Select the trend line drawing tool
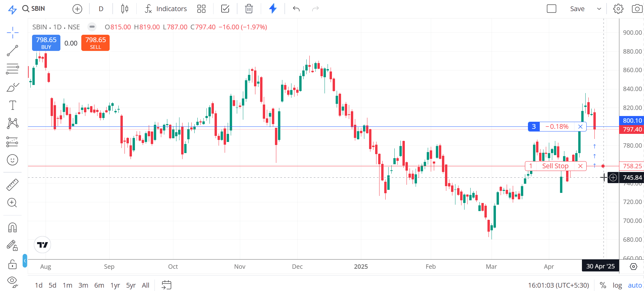644x291 pixels. [x=12, y=51]
